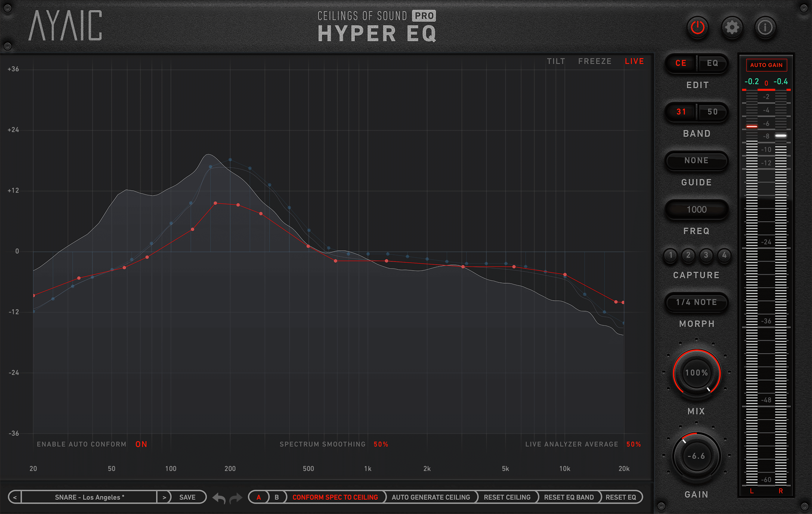Click the redo arrow icon
This screenshot has height=514, width=812.
click(236, 498)
